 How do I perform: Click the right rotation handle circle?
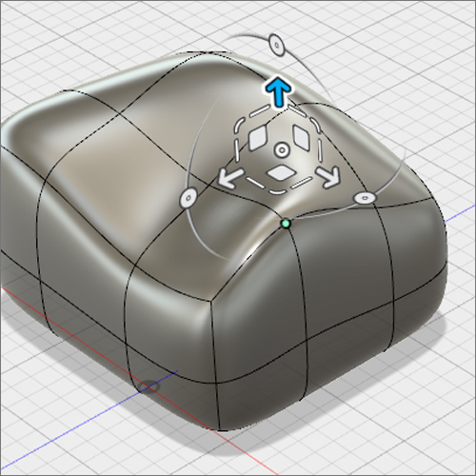[365, 198]
